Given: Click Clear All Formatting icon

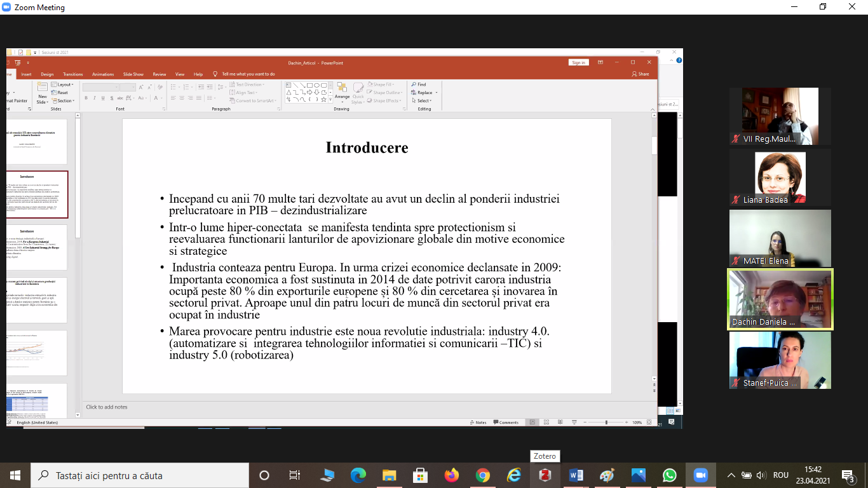Looking at the screenshot, I should coord(159,87).
